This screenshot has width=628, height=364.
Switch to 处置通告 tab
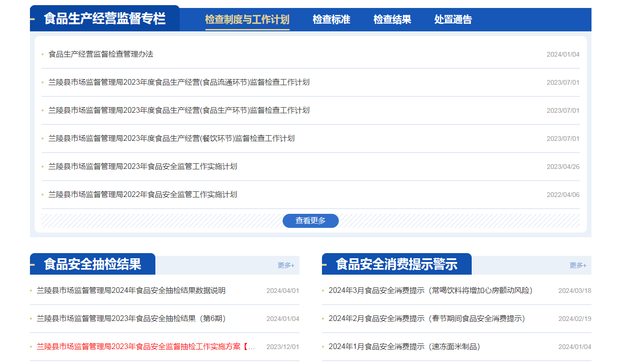(x=453, y=20)
